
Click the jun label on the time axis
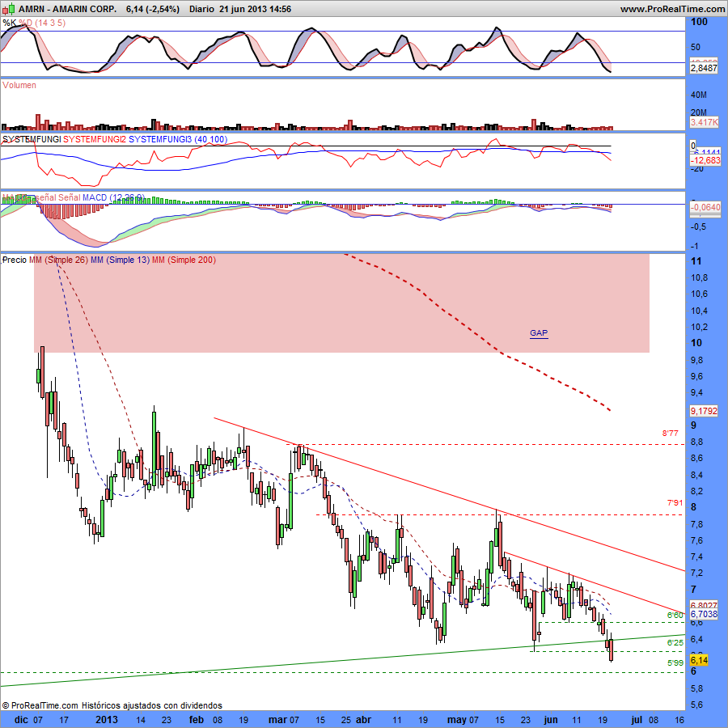coord(551,720)
